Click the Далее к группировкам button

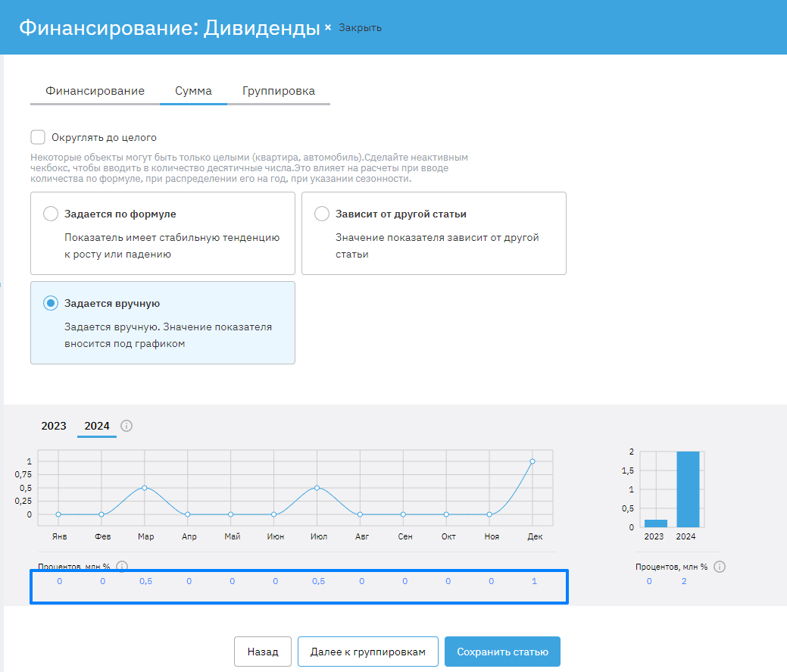pos(367,652)
